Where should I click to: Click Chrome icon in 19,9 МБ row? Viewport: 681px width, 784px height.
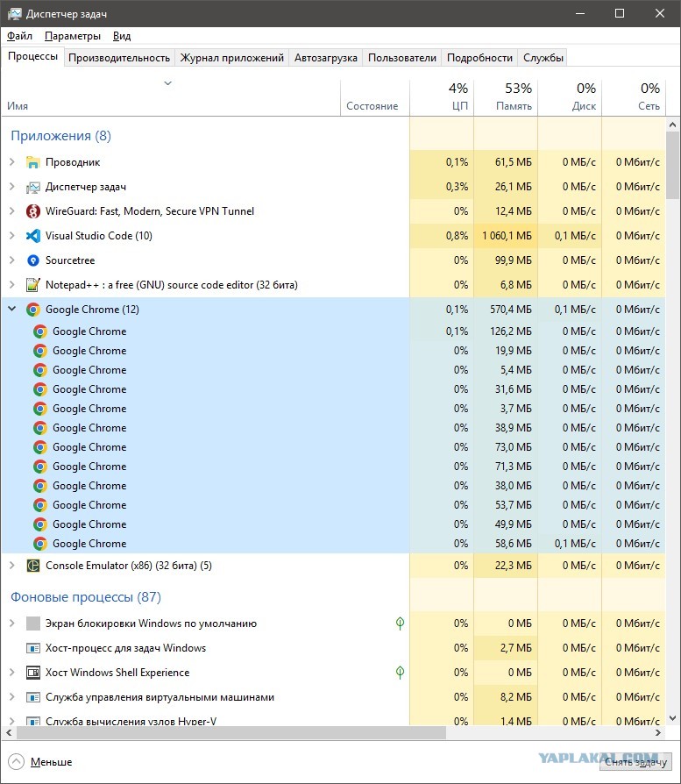click(40, 351)
